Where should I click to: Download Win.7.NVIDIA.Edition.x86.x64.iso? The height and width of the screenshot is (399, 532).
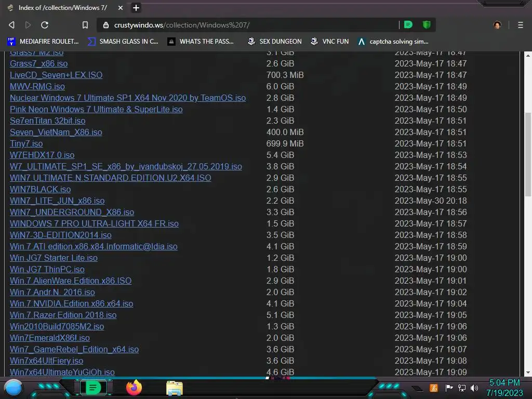[x=71, y=303]
